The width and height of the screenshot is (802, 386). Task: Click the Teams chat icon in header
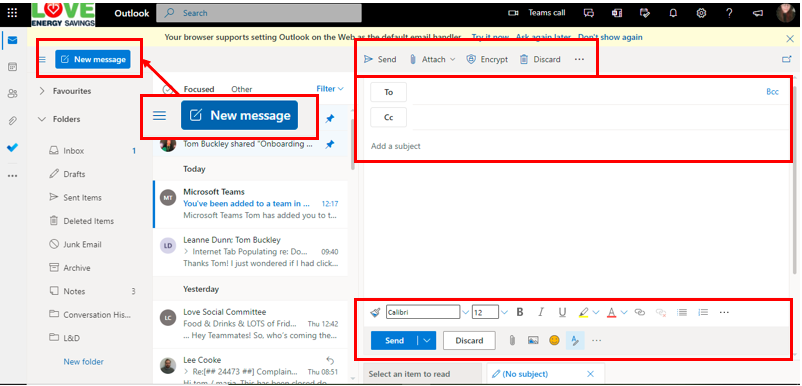coord(589,13)
